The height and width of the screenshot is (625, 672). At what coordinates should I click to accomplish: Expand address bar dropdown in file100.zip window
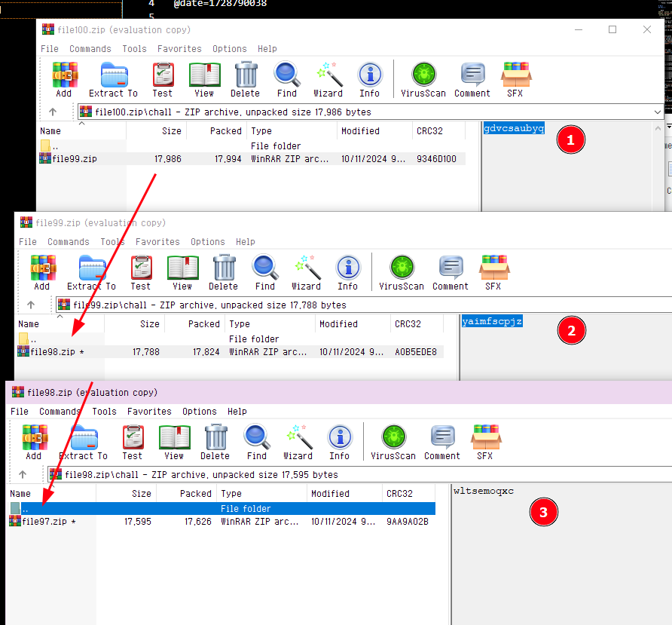658,112
